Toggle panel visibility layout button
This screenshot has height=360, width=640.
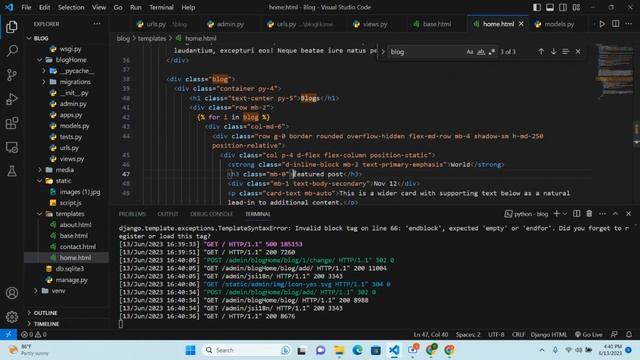[x=550, y=7]
